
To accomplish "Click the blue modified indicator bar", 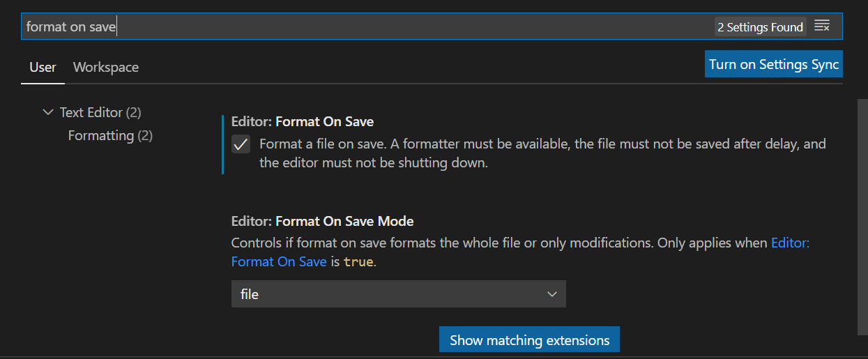I will [x=223, y=144].
